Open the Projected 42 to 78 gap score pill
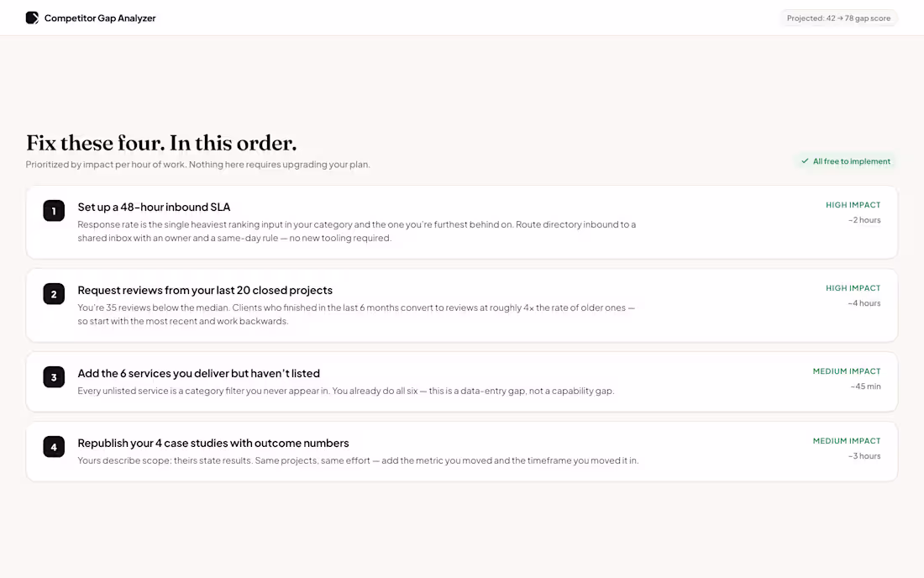Screen dimensions: 924x578 (x=838, y=18)
